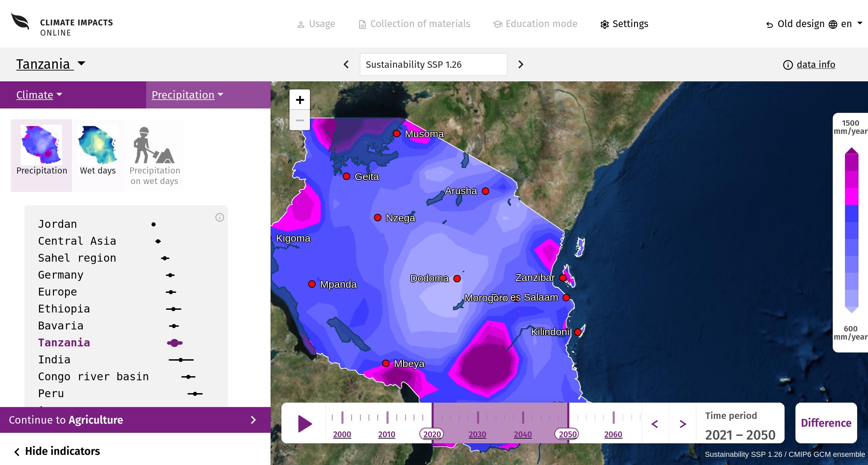The image size is (868, 465).
Task: Click the Nzega city marker
Action: coord(378,218)
